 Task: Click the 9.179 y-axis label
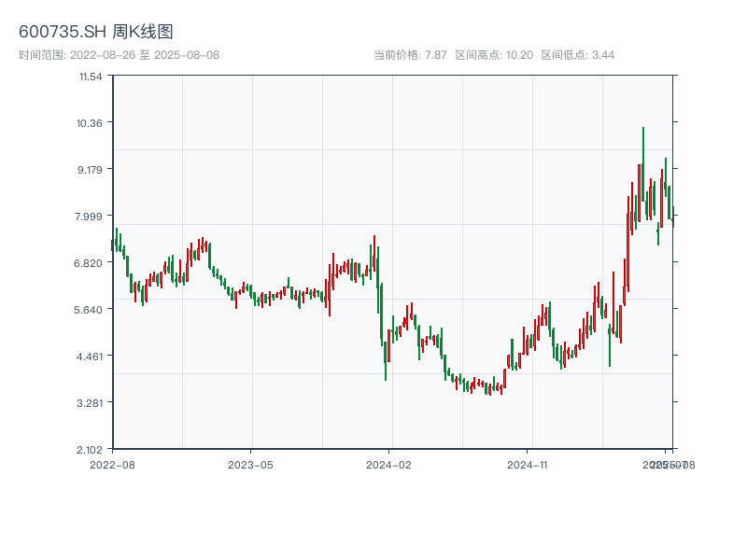(90, 170)
